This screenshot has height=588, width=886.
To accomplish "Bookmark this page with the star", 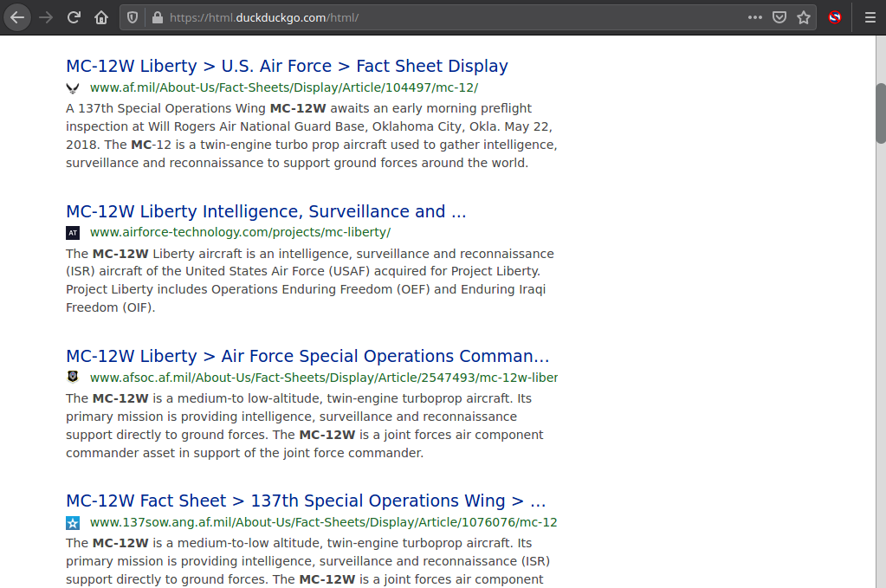I will [x=804, y=17].
